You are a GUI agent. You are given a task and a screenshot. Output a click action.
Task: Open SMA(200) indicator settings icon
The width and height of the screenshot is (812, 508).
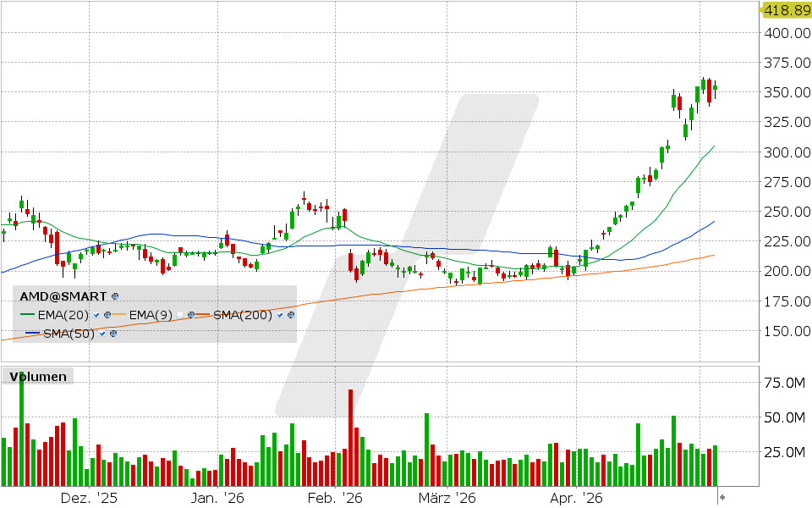tap(291, 315)
